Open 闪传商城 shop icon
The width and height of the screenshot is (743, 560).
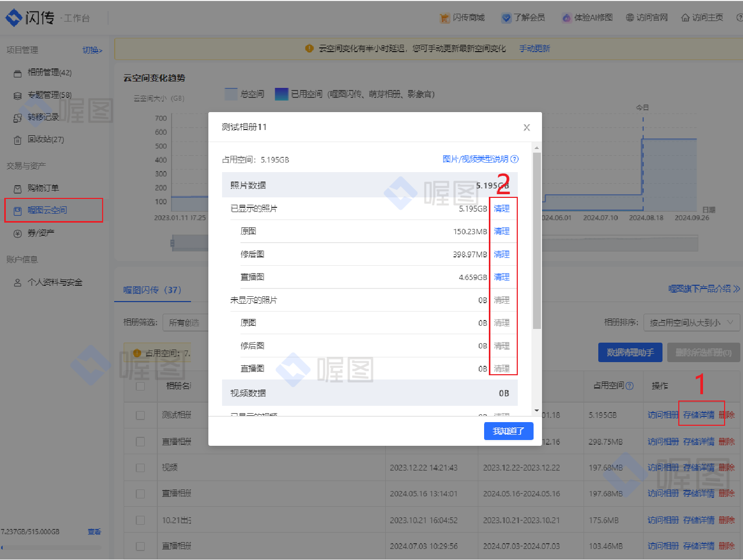(x=445, y=18)
